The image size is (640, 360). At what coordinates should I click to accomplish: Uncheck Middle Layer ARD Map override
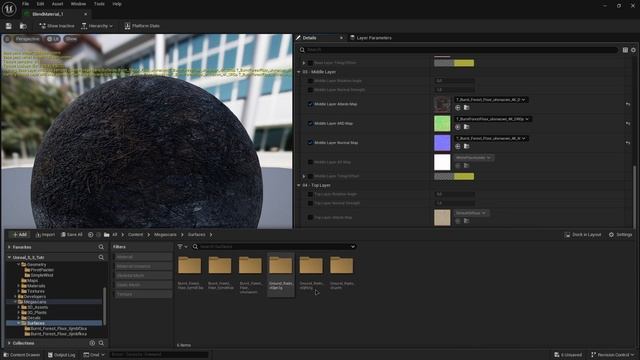310,123
